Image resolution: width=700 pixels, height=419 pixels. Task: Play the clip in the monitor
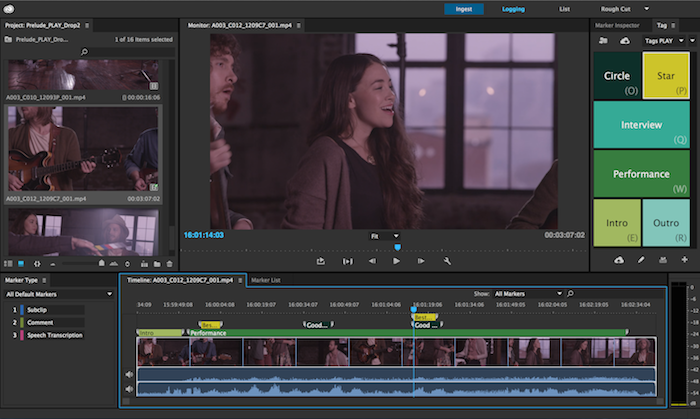(396, 261)
